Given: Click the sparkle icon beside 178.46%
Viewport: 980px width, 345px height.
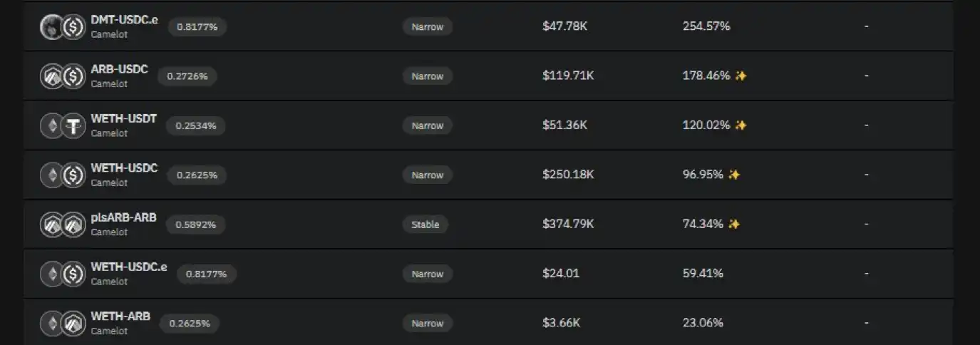Looking at the screenshot, I should coord(741,76).
